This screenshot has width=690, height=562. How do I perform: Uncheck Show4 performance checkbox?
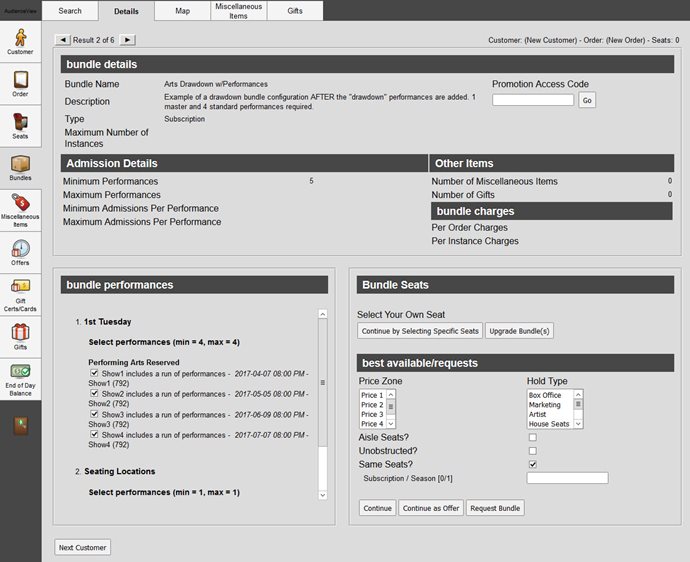[x=94, y=434]
